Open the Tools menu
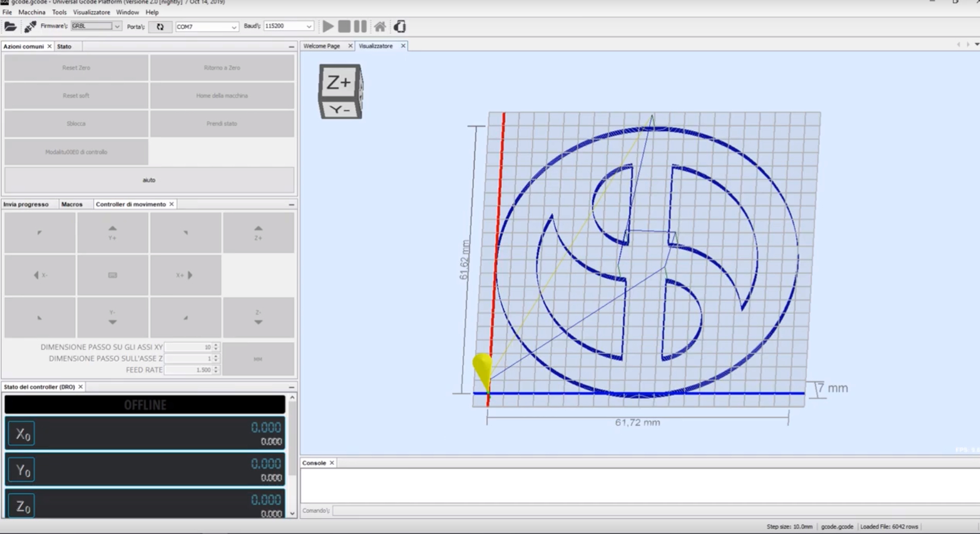The image size is (980, 534). 59,12
